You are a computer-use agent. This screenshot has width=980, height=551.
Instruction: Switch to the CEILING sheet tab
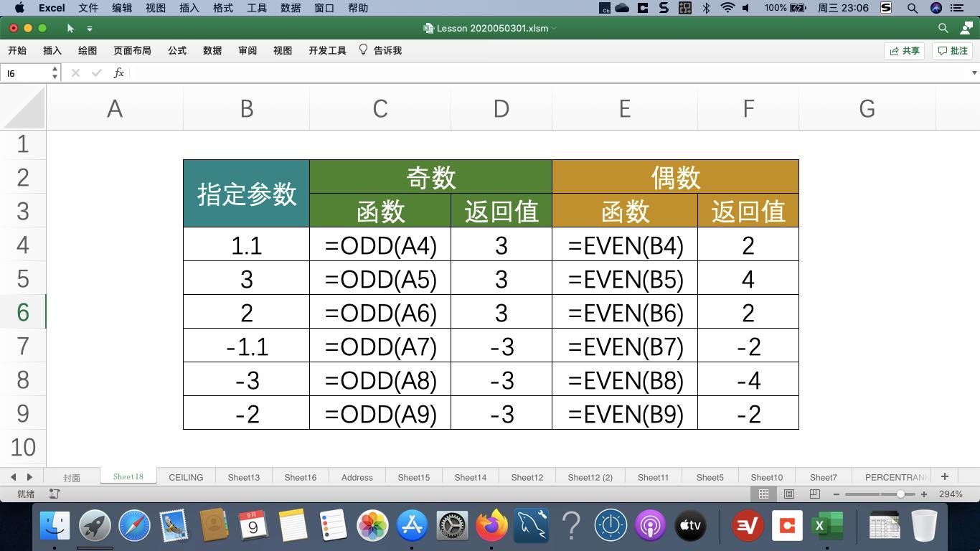point(186,476)
